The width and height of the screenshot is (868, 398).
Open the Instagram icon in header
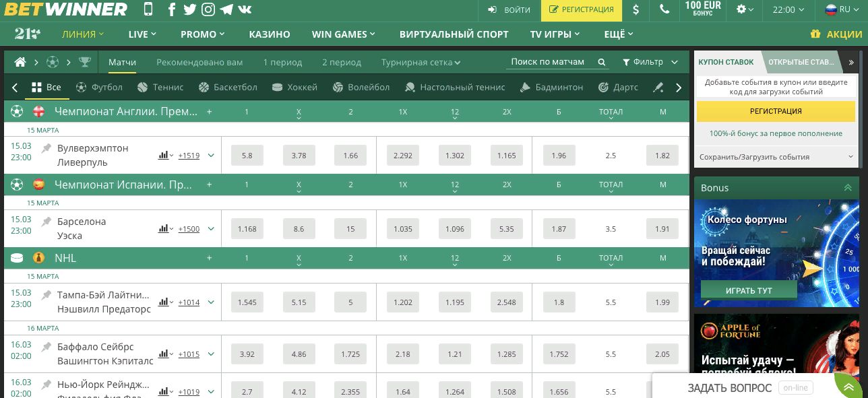[x=209, y=9]
